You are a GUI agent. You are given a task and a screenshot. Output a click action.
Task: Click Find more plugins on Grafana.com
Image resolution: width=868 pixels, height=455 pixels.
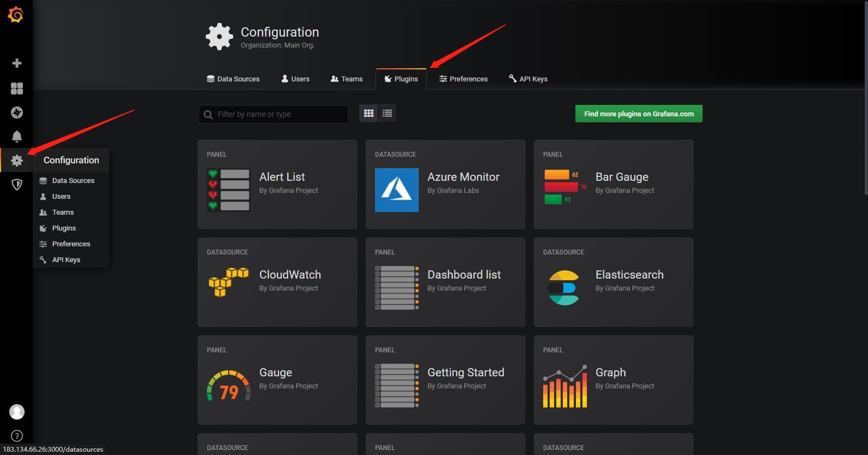[639, 114]
